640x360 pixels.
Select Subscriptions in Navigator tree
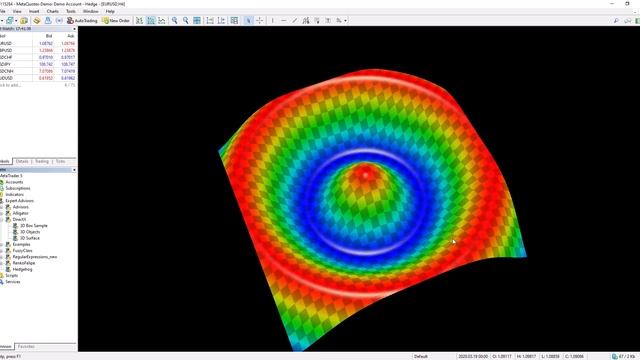[x=18, y=188]
